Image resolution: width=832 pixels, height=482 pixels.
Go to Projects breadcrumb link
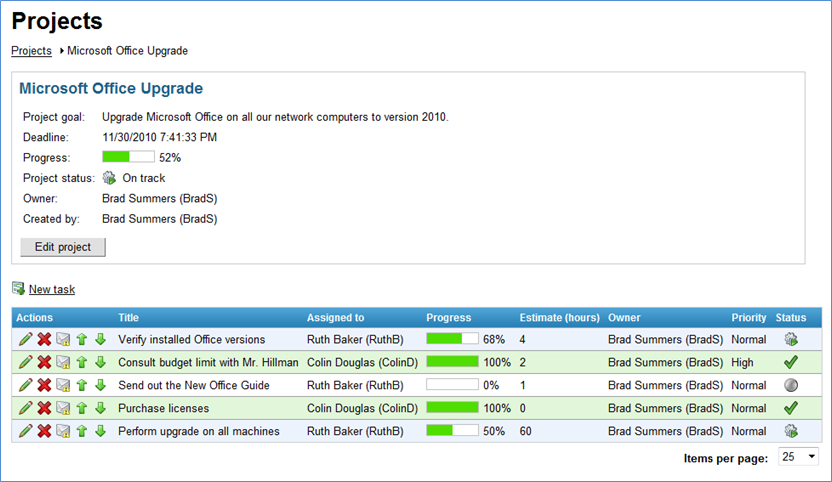[x=32, y=50]
